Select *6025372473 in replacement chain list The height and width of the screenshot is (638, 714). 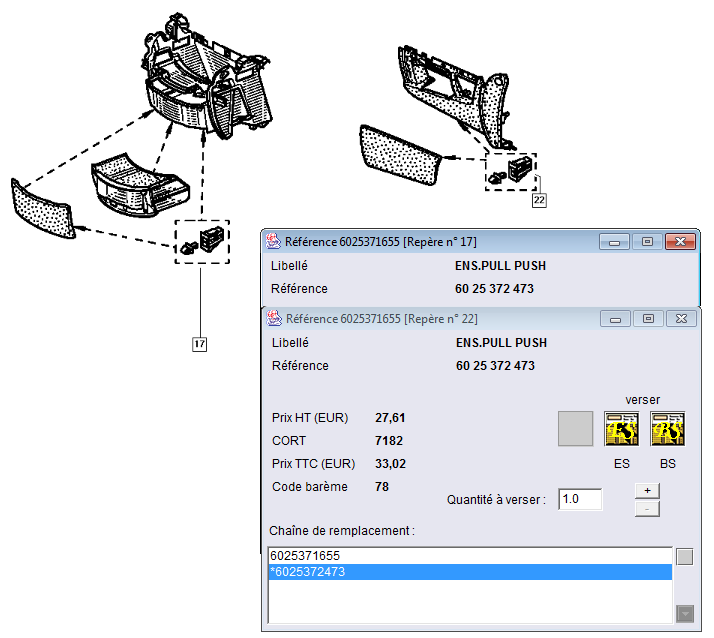[470, 572]
